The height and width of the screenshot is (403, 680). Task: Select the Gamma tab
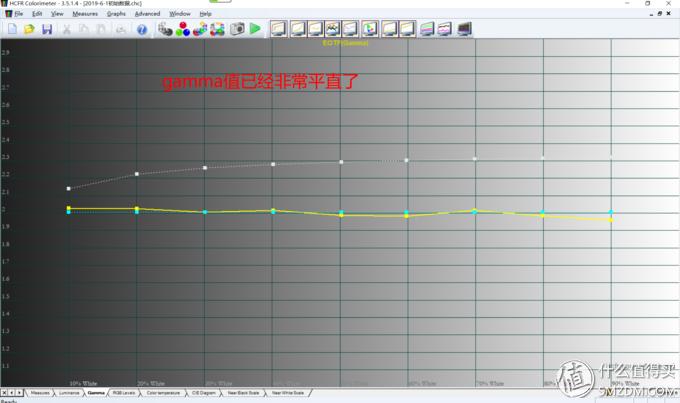click(96, 393)
